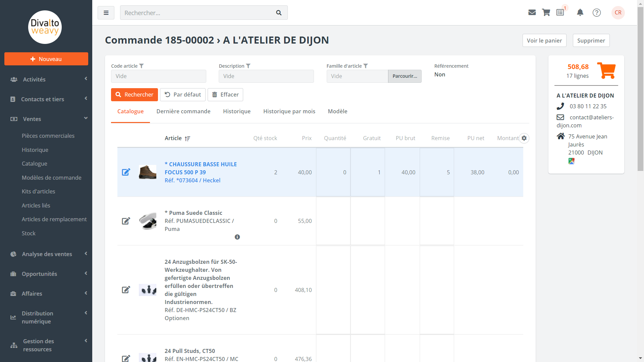Click info icon under Puma article
The width and height of the screenshot is (644, 362).
[x=237, y=237]
